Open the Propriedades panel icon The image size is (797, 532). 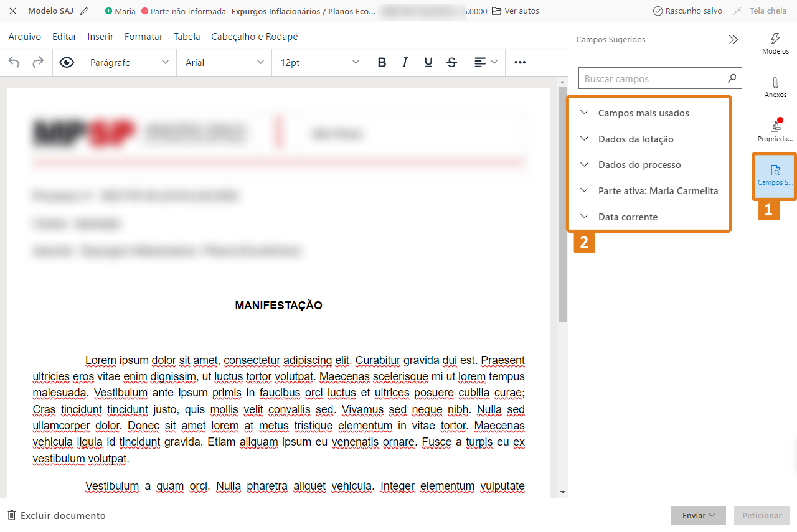(x=775, y=131)
